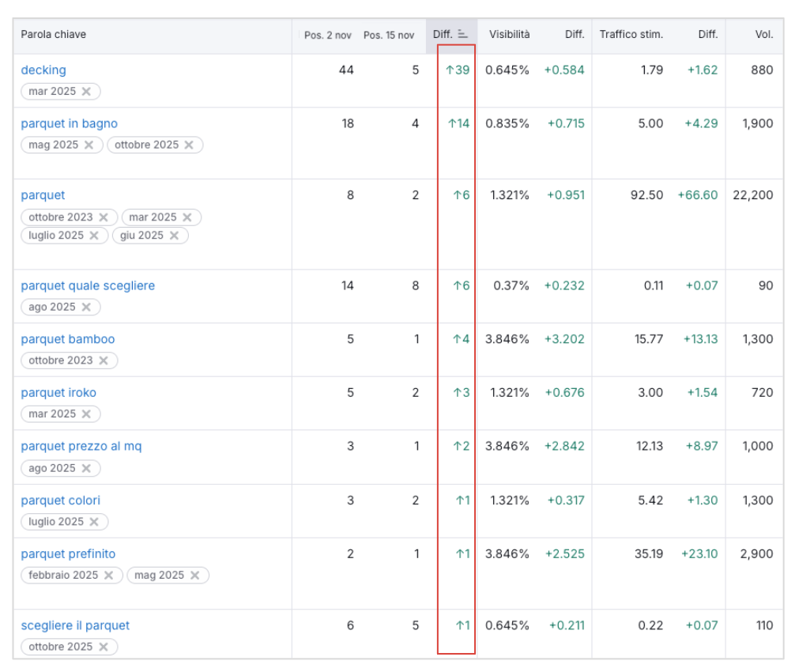Viewport: 799px width, 672px height.
Task: Open the 'decking' keyword link
Action: [x=43, y=70]
